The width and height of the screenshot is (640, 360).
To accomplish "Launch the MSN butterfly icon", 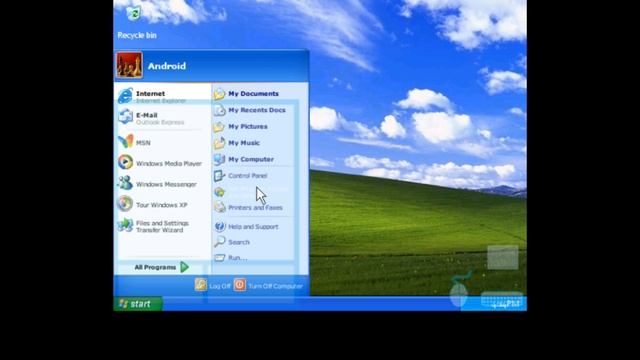I will click(x=126, y=142).
